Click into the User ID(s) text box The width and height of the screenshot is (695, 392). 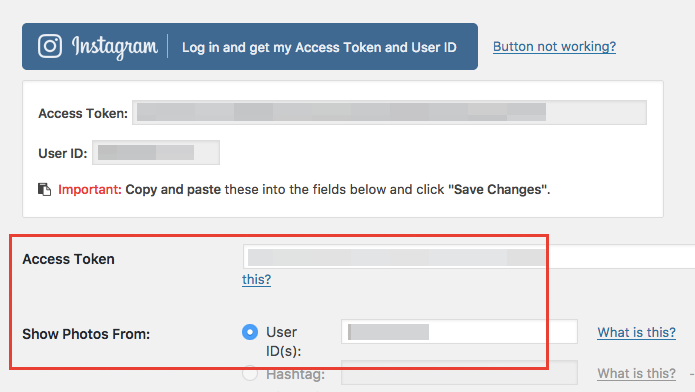(459, 332)
